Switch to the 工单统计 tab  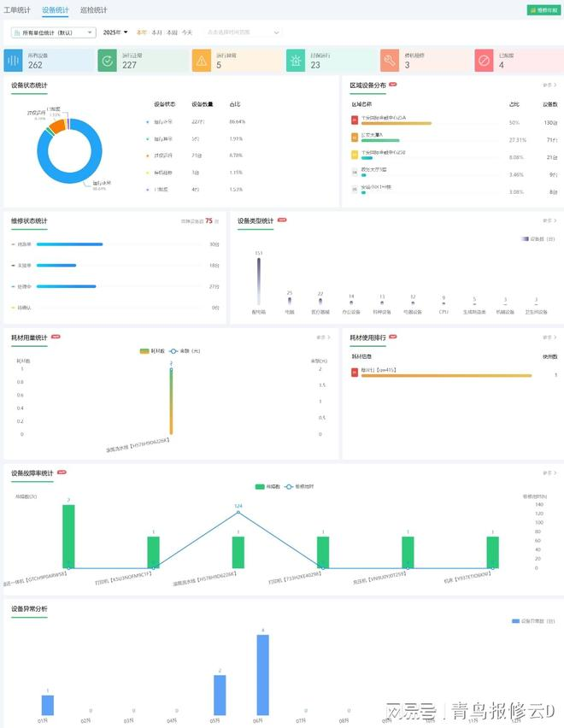pyautogui.click(x=17, y=10)
